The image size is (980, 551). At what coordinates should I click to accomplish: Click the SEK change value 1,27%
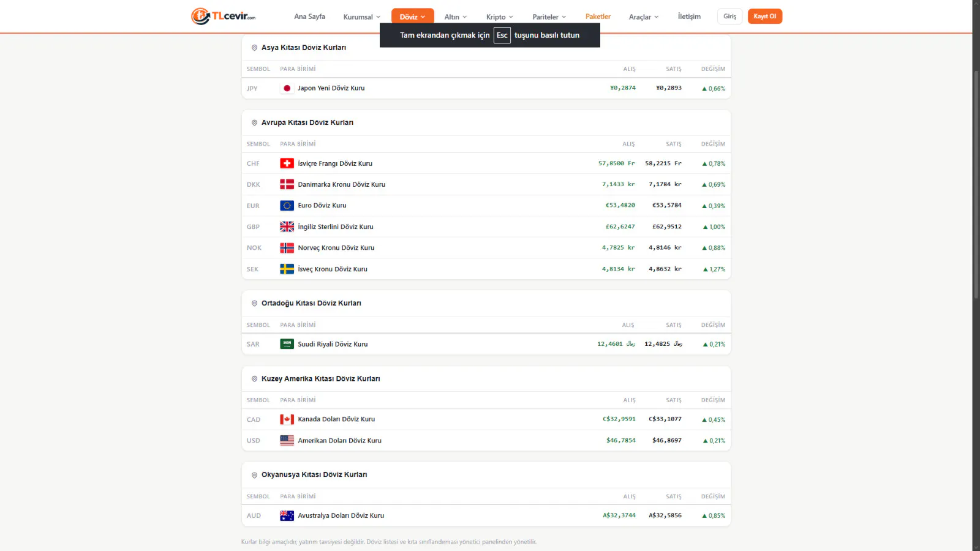point(717,269)
